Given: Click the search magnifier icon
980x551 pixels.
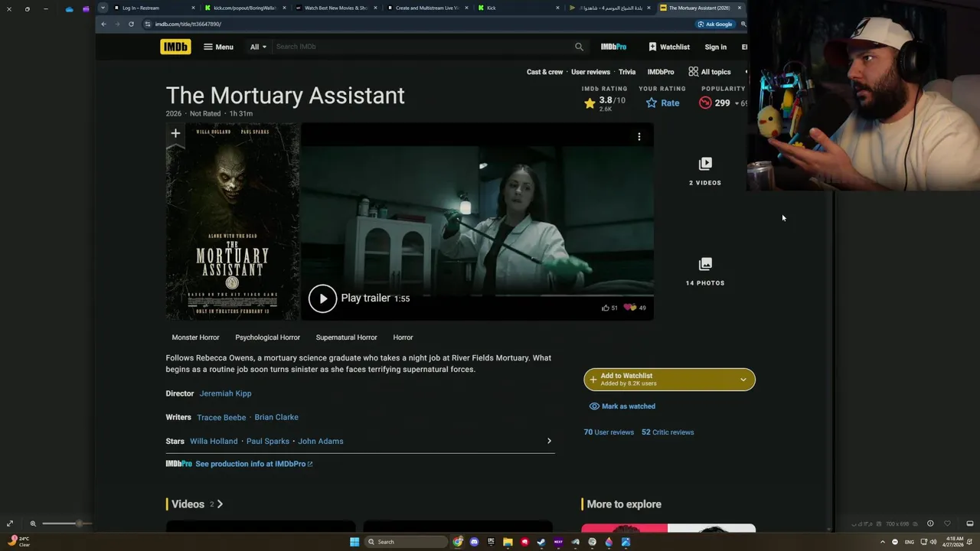Looking at the screenshot, I should point(579,47).
